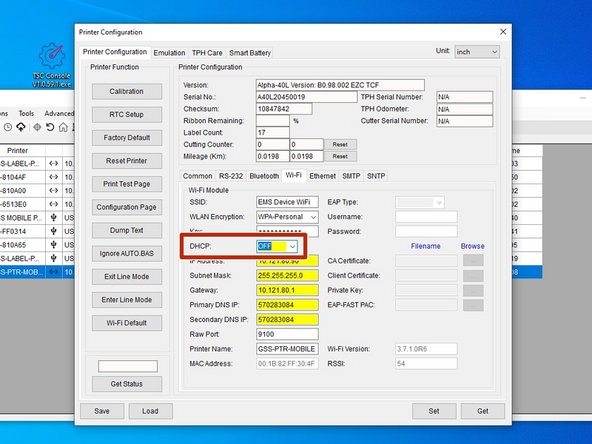592x444 pixels.
Task: Click the Wi-Fi Default button
Action: 126,323
